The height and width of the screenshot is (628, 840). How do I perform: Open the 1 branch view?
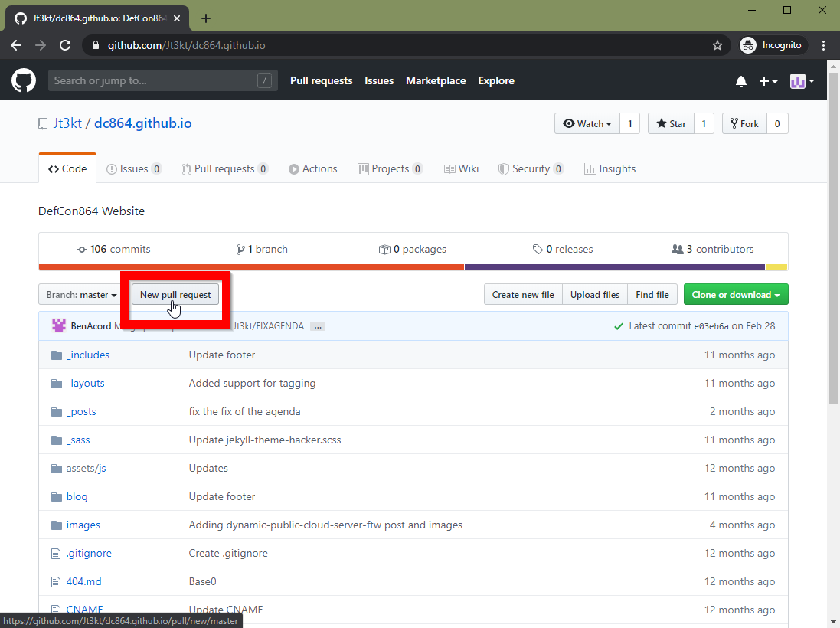tap(262, 249)
